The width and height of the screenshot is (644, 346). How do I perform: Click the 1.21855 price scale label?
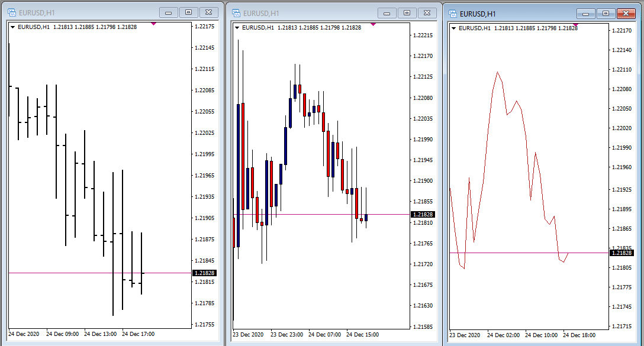click(x=423, y=202)
